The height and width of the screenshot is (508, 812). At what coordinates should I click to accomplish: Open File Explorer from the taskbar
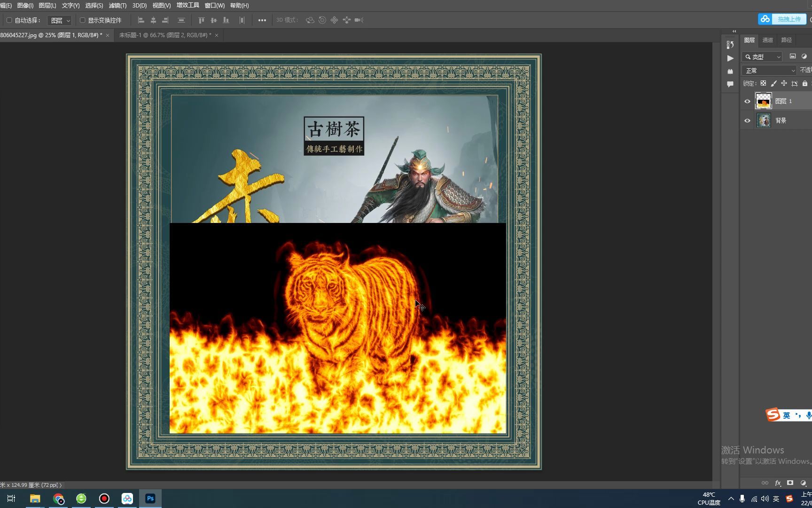point(35,499)
